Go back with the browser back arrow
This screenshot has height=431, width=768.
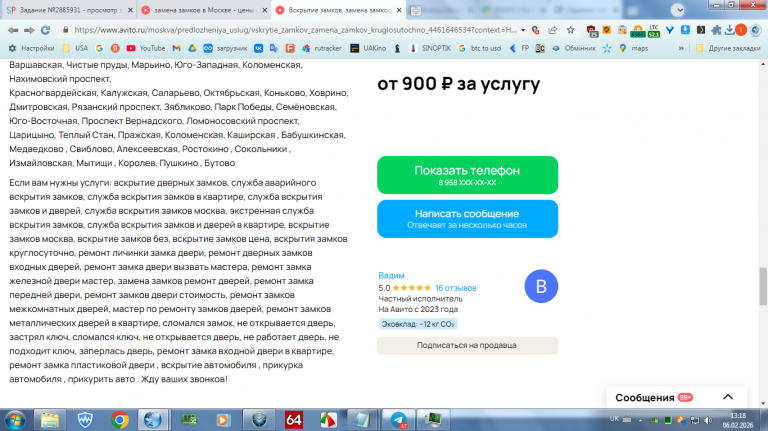point(13,30)
